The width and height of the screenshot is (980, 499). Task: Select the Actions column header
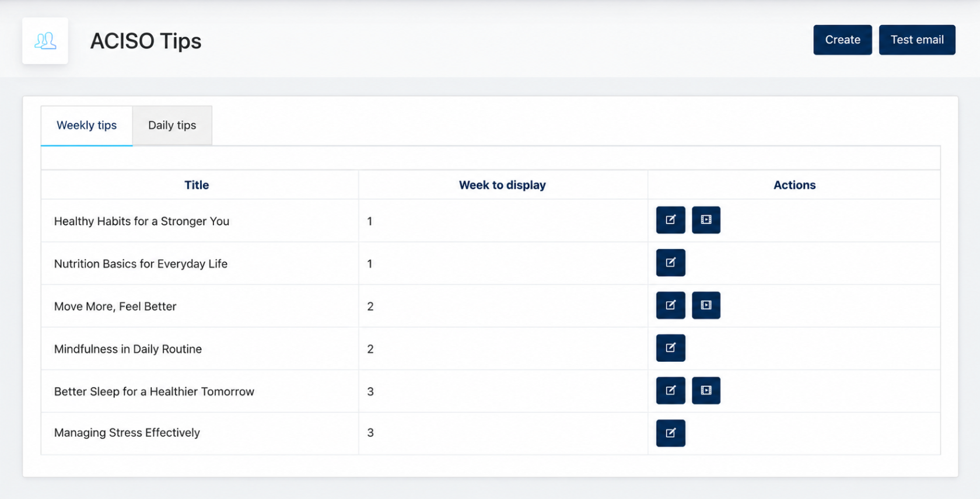click(x=794, y=185)
